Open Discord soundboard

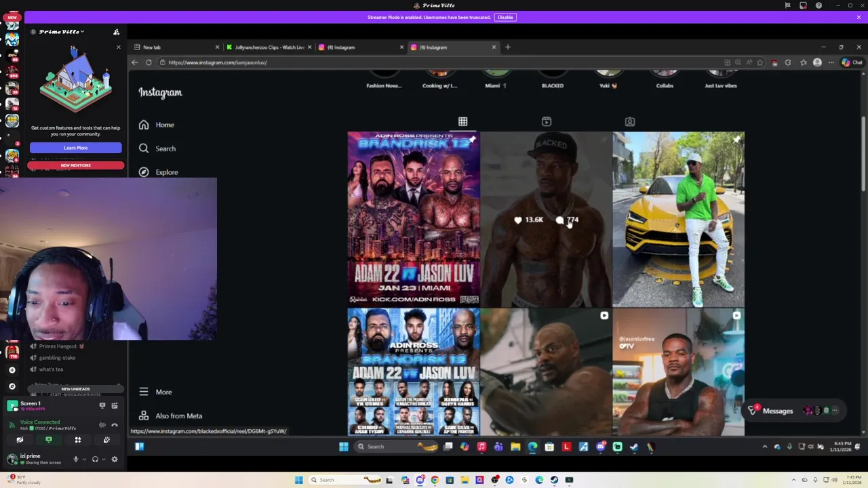click(106, 440)
